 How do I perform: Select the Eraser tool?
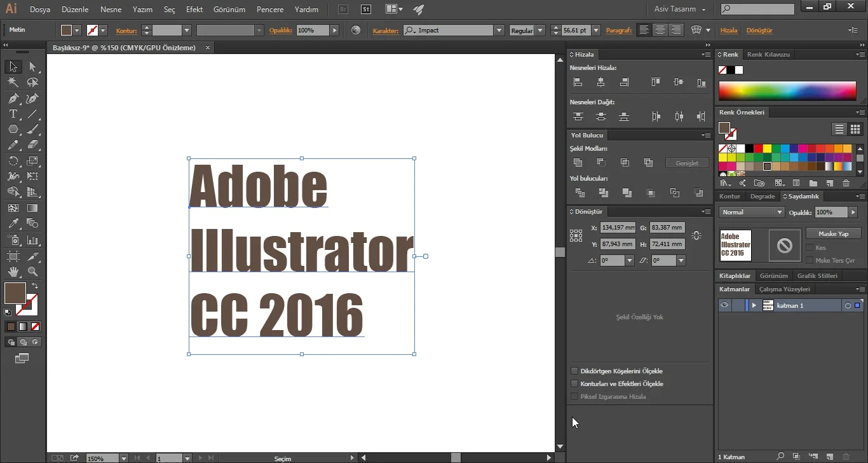pyautogui.click(x=32, y=145)
